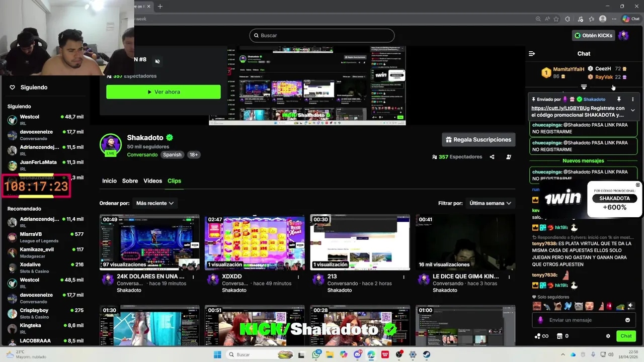This screenshot has width=644, height=362.
Task: Open chat settings gear
Action: (x=608, y=336)
